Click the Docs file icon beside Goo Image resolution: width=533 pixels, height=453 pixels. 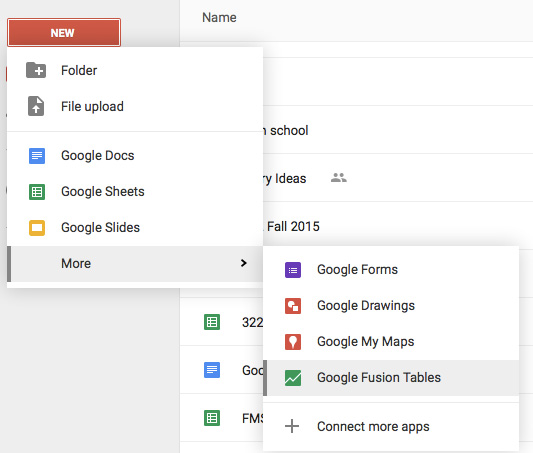click(x=212, y=370)
